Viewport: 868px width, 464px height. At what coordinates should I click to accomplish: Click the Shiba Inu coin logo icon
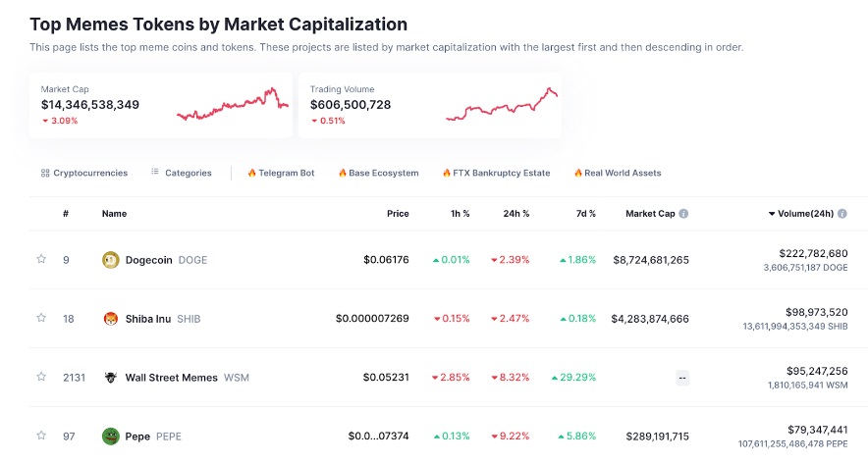(110, 319)
